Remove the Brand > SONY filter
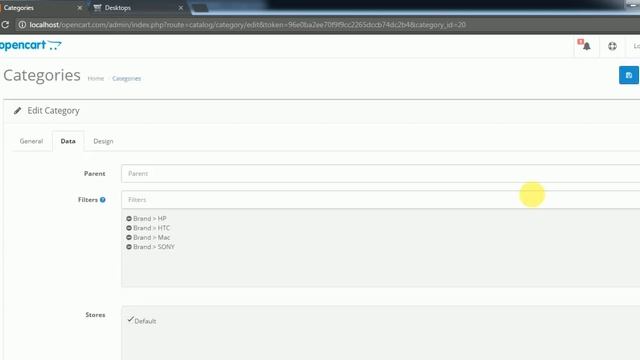This screenshot has width=640, height=360. 129,247
